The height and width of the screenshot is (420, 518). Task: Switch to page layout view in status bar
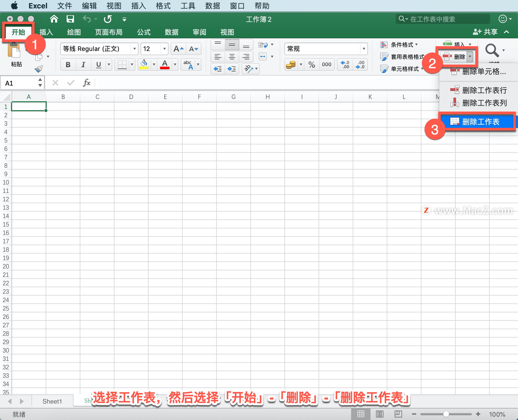[x=380, y=414]
